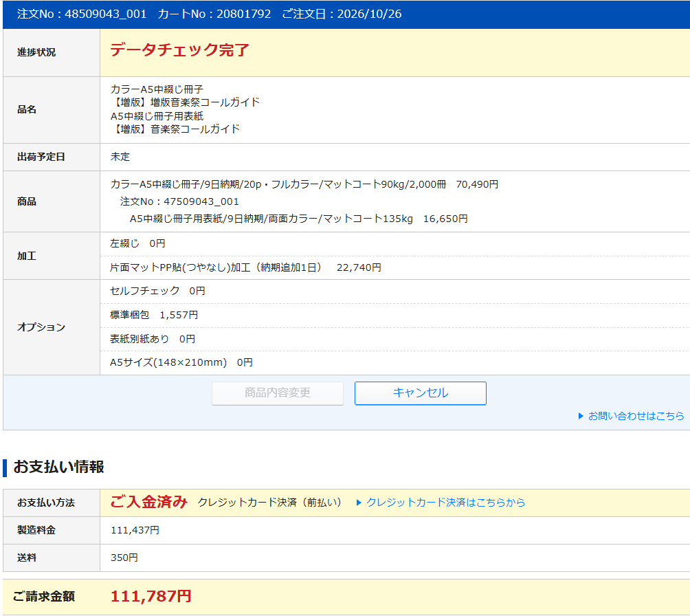Click the greyed 商品内容変更 button

click(x=277, y=393)
